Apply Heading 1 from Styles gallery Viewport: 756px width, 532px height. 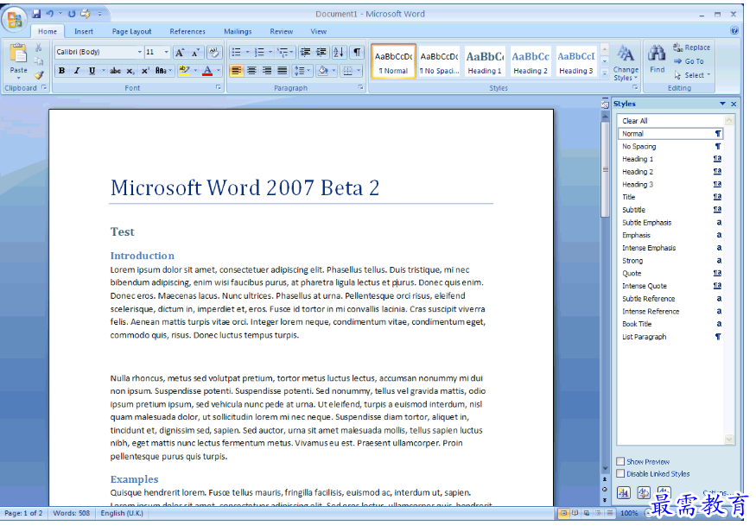(485, 61)
